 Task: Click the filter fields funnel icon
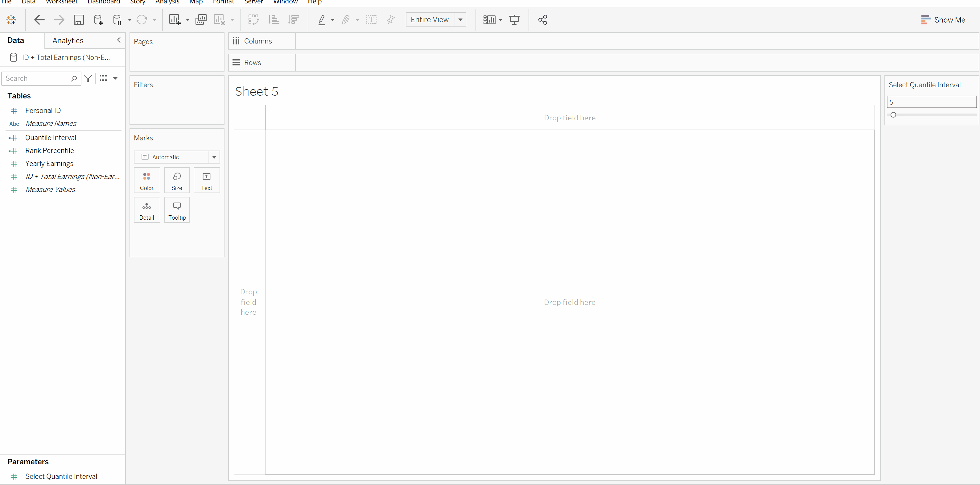[x=88, y=78]
